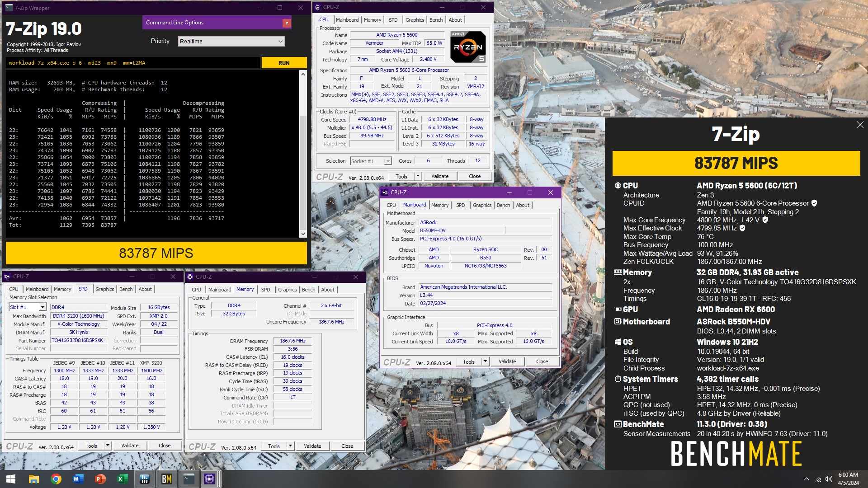Screen dimensions: 868x488
Task: Select About tab in SPD CPU-Z window
Action: pos(145,289)
